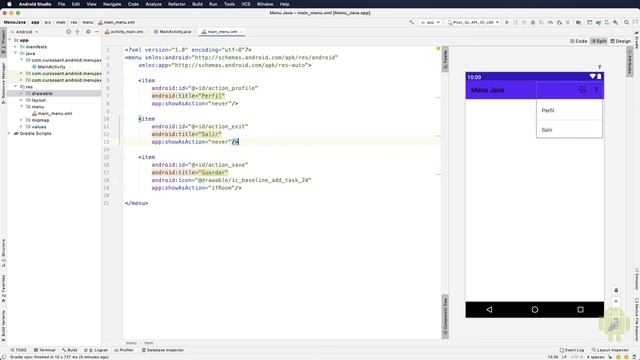The height and width of the screenshot is (360, 640).
Task: Open the Event Log
Action: [571, 350]
